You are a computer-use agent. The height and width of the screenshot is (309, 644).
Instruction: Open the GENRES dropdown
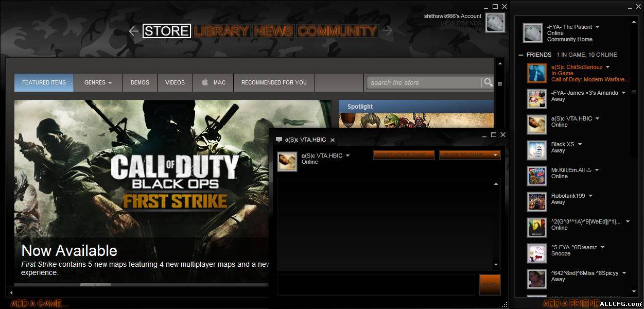pos(98,82)
